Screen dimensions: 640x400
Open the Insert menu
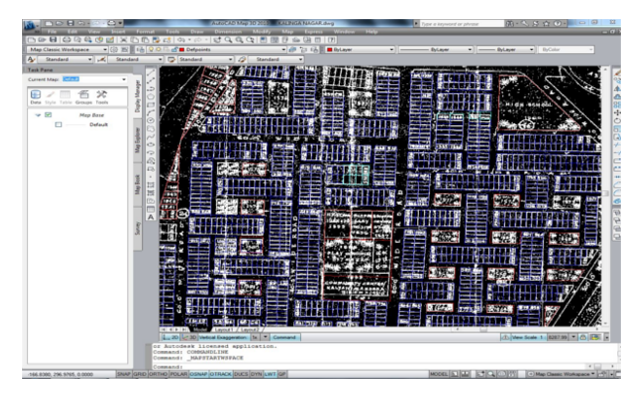tap(118, 31)
